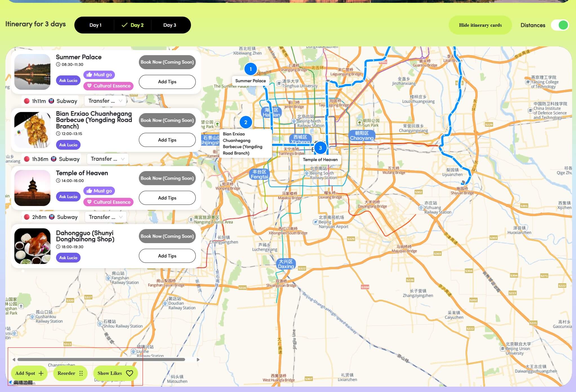Toggle Hide itinerary cards
This screenshot has height=392, width=576.
click(480, 25)
